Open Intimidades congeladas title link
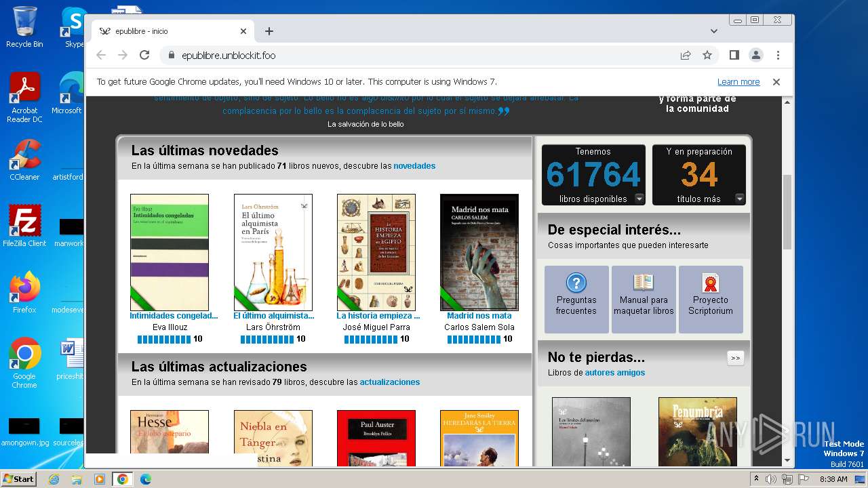This screenshot has height=488, width=868. pos(174,316)
